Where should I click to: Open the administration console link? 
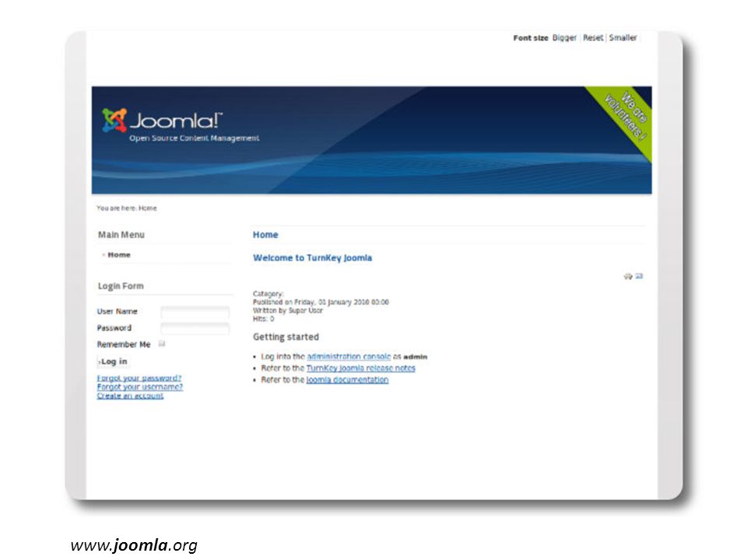pos(349,356)
